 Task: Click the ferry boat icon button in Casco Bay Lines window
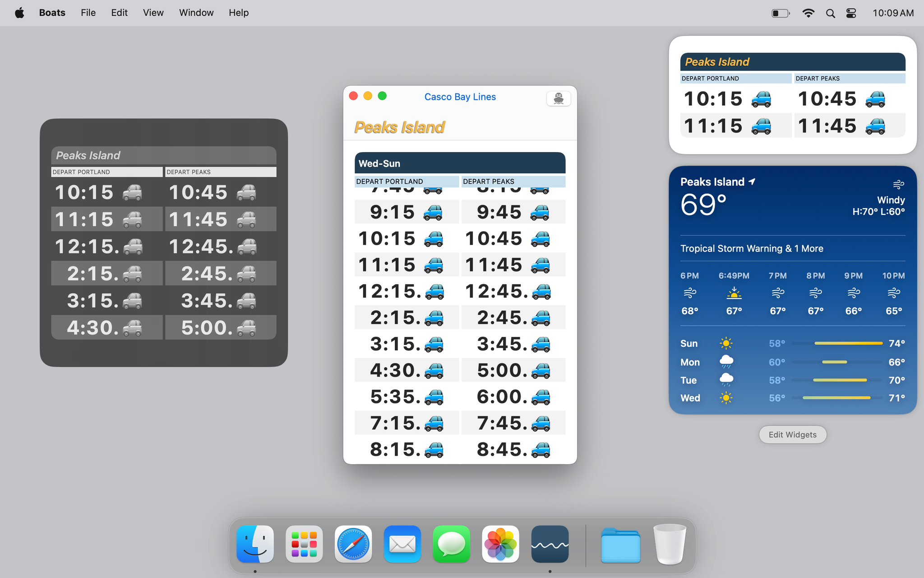coord(558,98)
